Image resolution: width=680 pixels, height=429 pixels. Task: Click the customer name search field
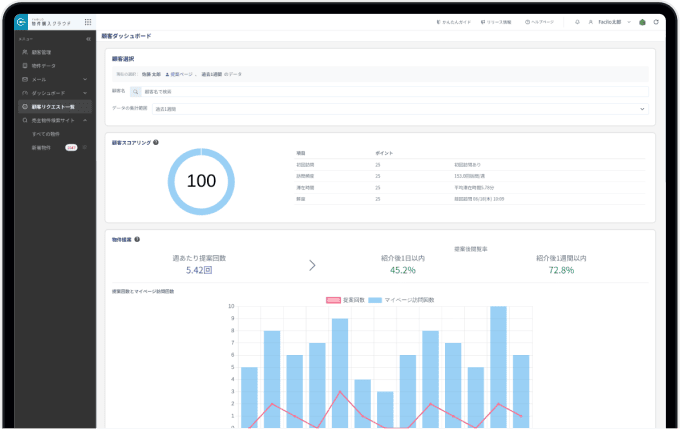(395, 92)
